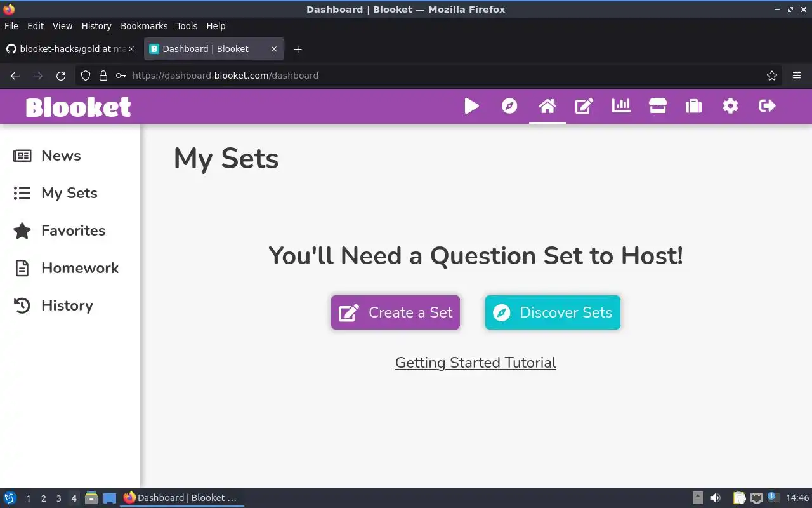The height and width of the screenshot is (508, 812).
Task: Open the Blooks suitcase icon
Action: 694,106
